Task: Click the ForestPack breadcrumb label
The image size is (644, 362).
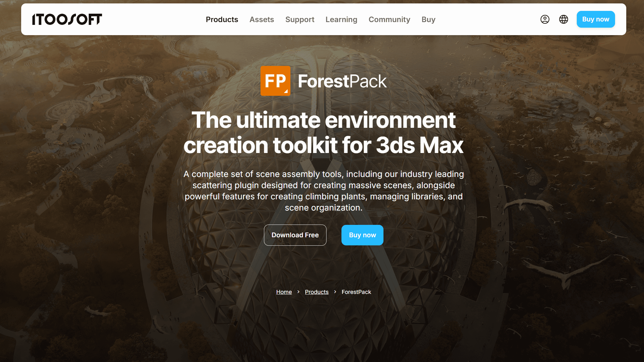Action: 356,292
